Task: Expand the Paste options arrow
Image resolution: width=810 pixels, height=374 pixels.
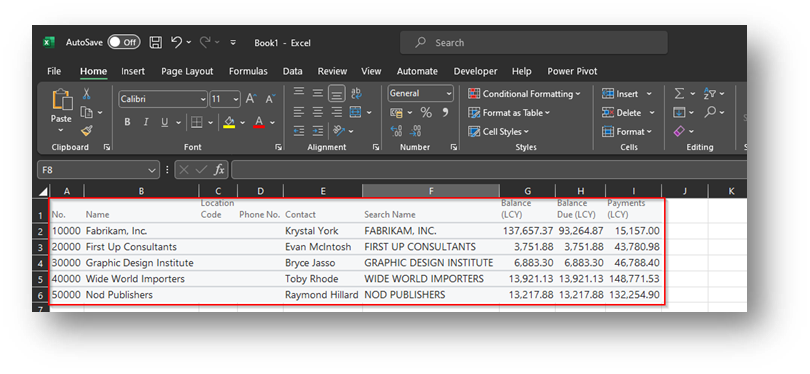Action: point(61,130)
